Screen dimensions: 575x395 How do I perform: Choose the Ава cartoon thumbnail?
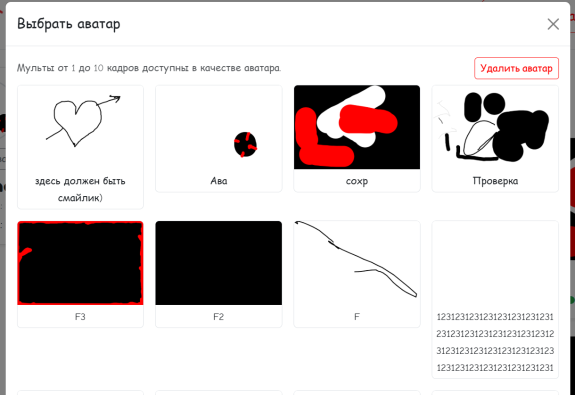coord(219,127)
